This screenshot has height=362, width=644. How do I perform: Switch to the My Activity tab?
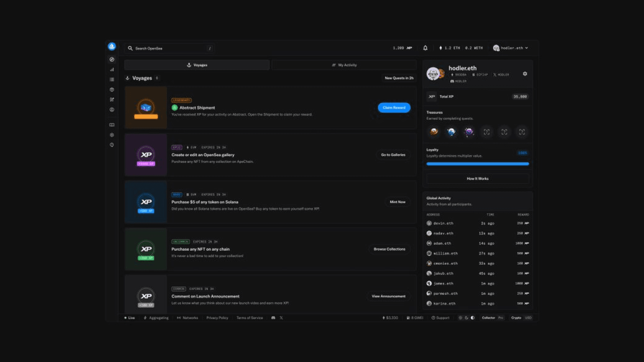click(344, 65)
